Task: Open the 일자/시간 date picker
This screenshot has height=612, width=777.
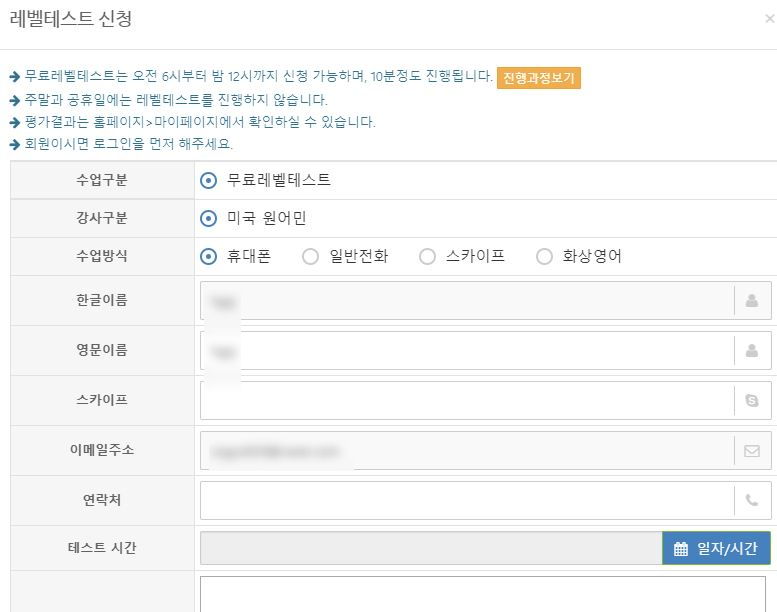Action: [716, 548]
